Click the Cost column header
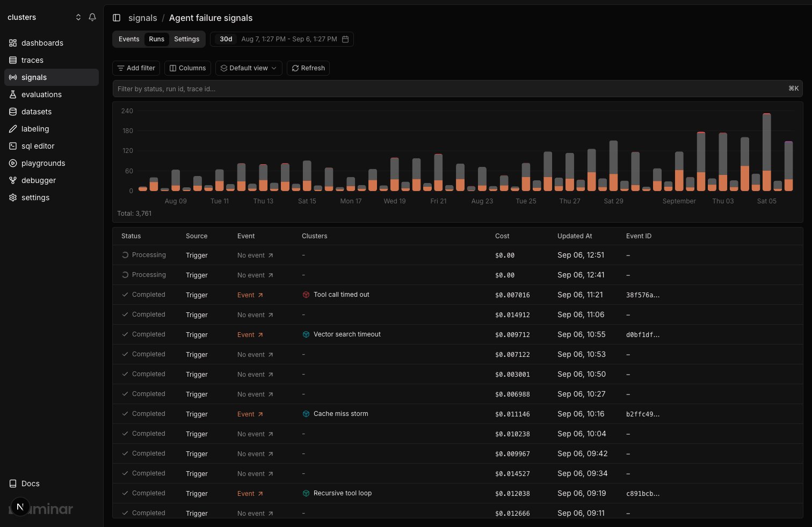 coord(502,236)
